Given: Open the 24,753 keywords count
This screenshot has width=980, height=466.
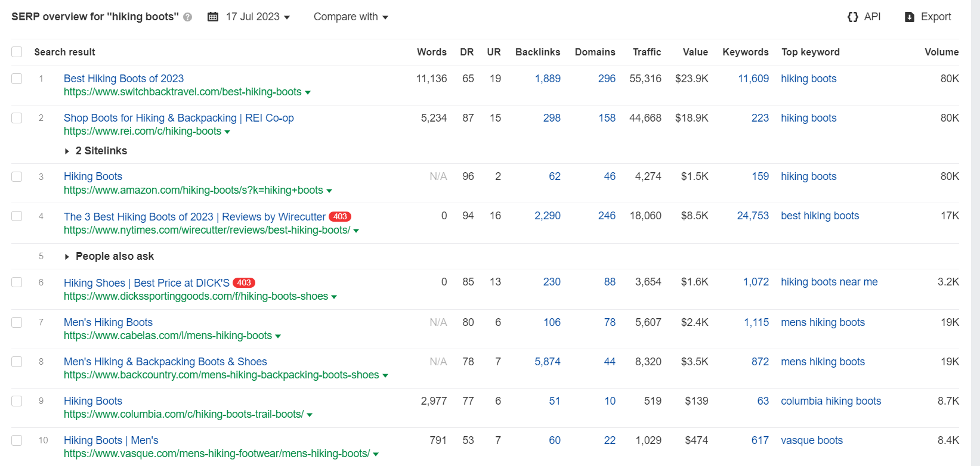Looking at the screenshot, I should tap(753, 216).
